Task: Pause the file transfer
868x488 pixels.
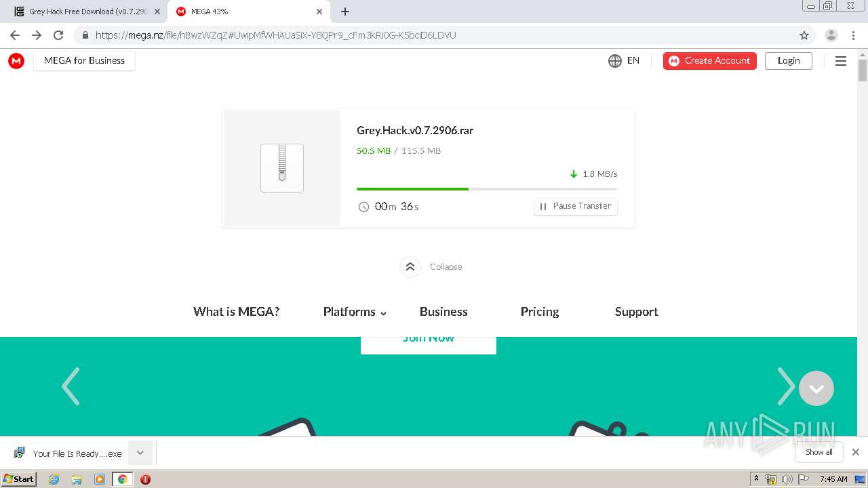Action: 576,206
